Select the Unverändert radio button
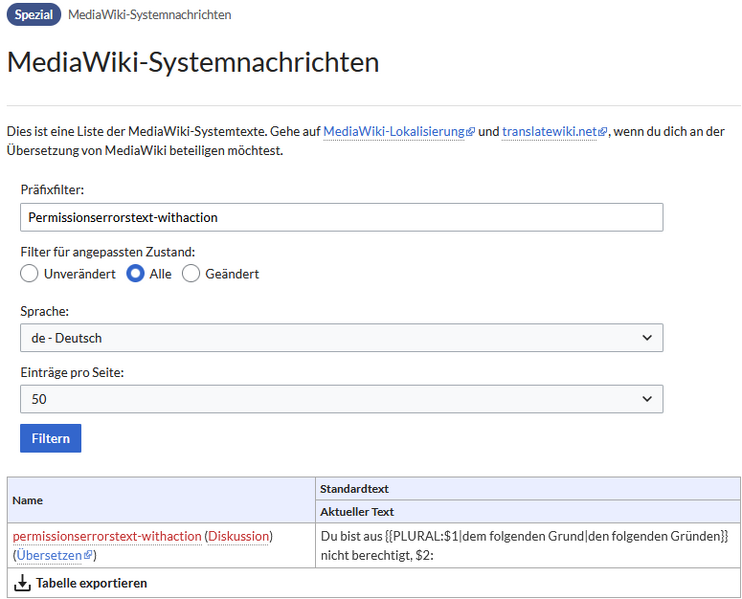This screenshot has width=742, height=599. click(x=30, y=274)
